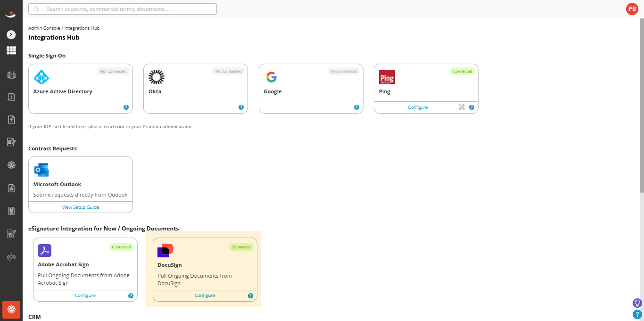
Task: Click Configure under the DocuSign card
Action: (205, 296)
